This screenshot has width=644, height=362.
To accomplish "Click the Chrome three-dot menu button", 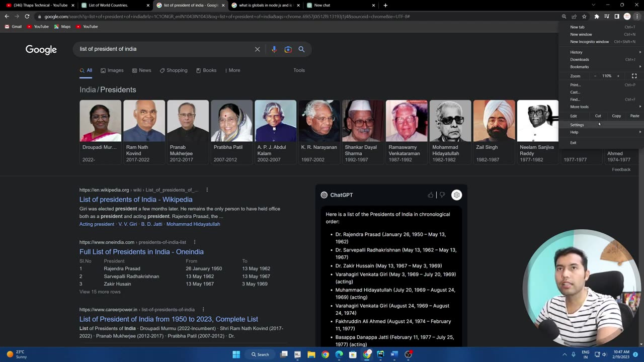I will (x=637, y=16).
